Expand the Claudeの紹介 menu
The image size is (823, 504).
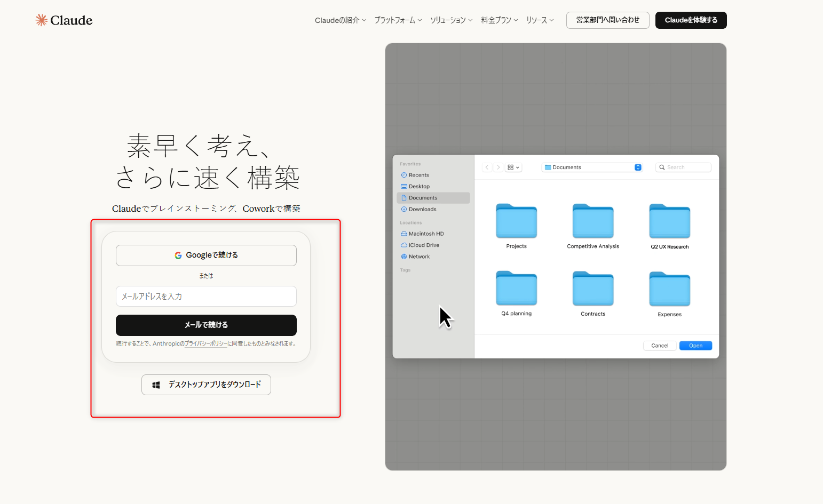coord(341,20)
